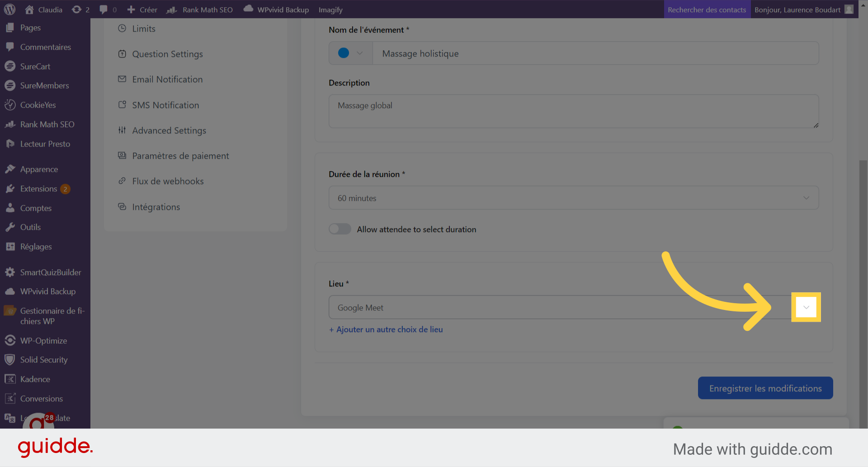The width and height of the screenshot is (868, 467).
Task: Open Question Settings tab
Action: tap(160, 54)
